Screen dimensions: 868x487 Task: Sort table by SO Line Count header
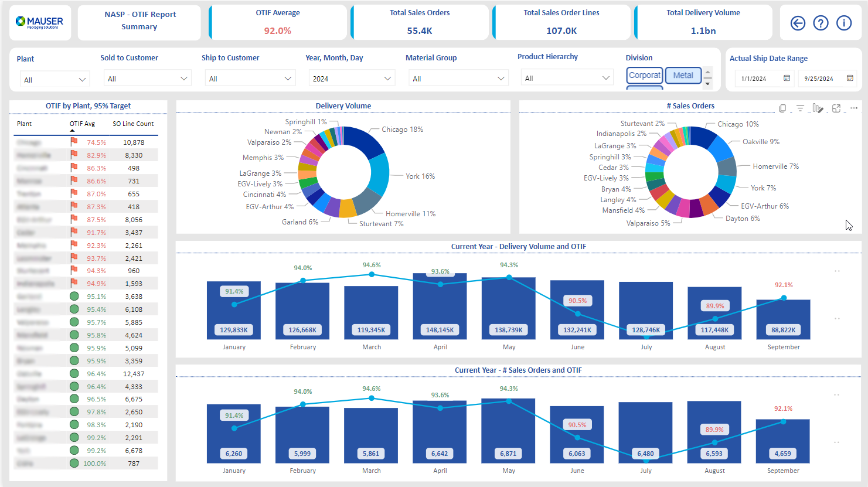pos(133,124)
